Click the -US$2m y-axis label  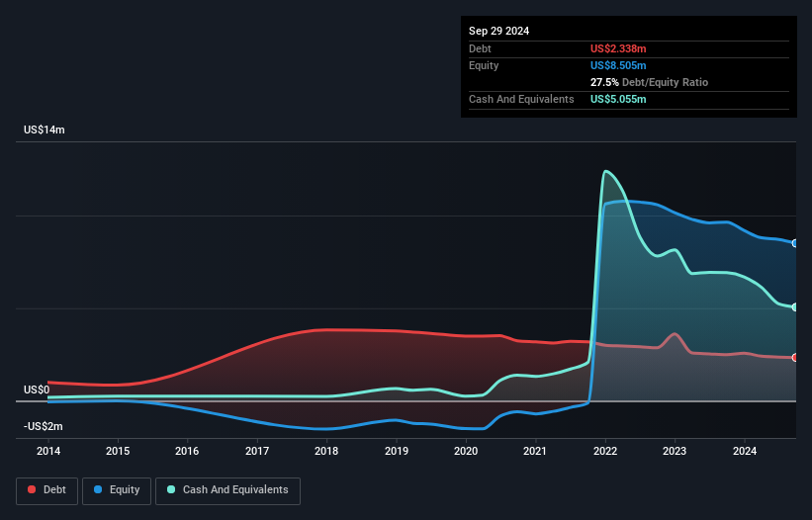coord(43,426)
